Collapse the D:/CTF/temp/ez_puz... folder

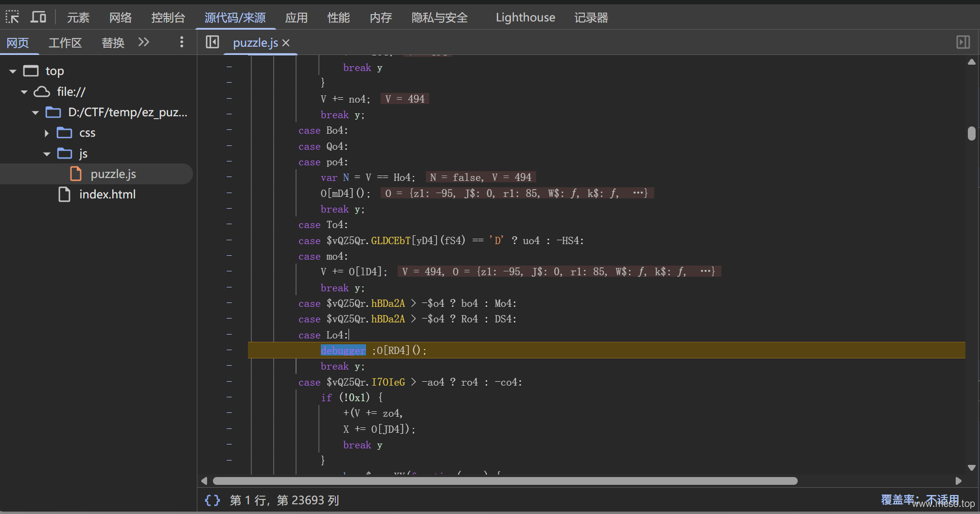[35, 113]
